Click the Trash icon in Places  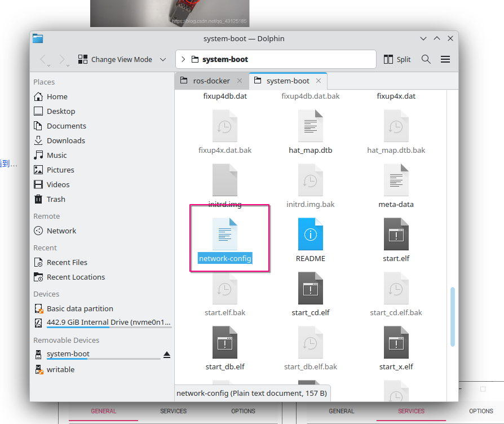point(38,199)
